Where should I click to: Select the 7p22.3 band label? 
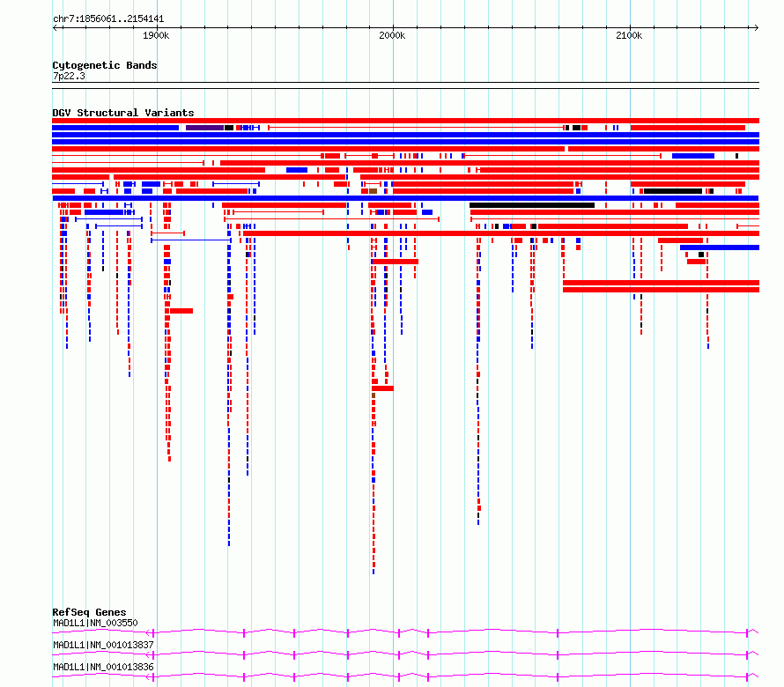pyautogui.click(x=69, y=76)
